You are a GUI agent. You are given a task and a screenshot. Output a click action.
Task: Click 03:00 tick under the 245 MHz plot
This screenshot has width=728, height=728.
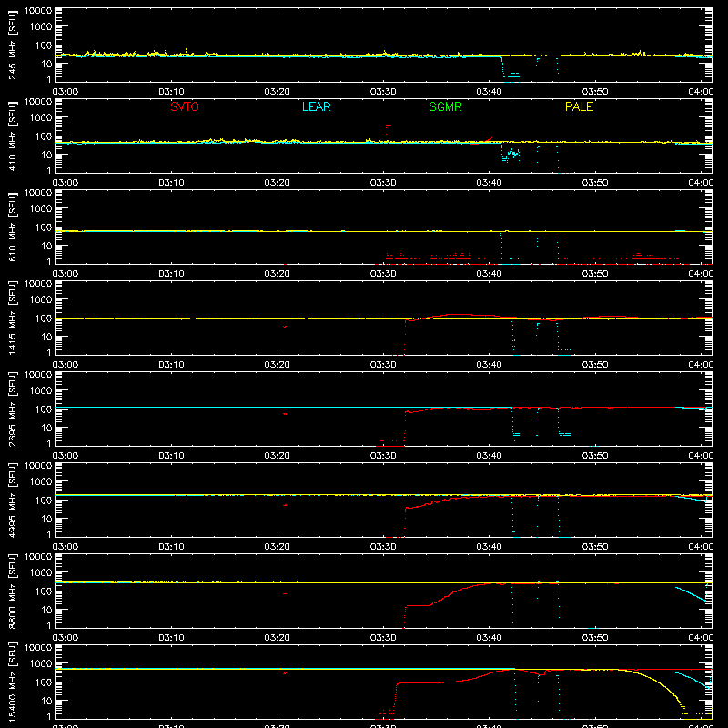click(x=66, y=92)
